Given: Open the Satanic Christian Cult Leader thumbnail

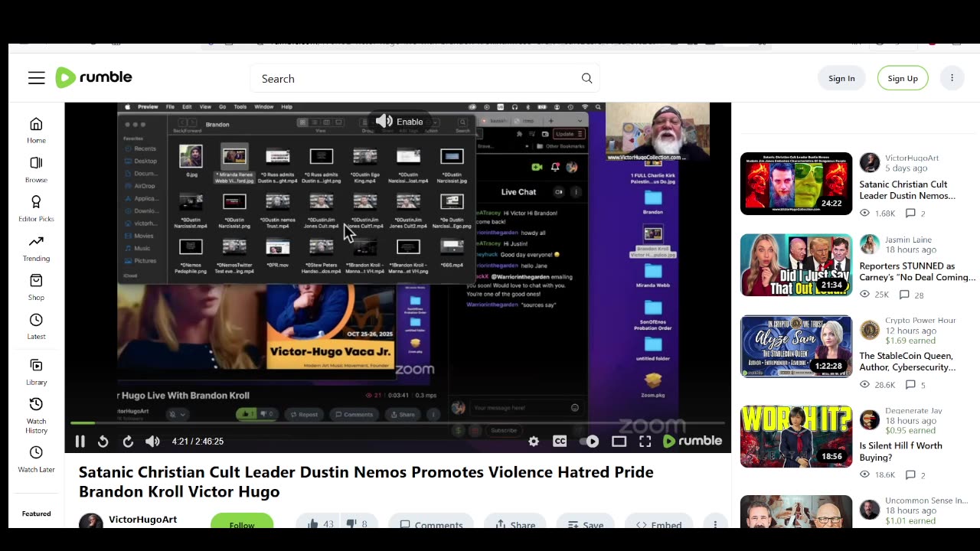Looking at the screenshot, I should [x=796, y=184].
